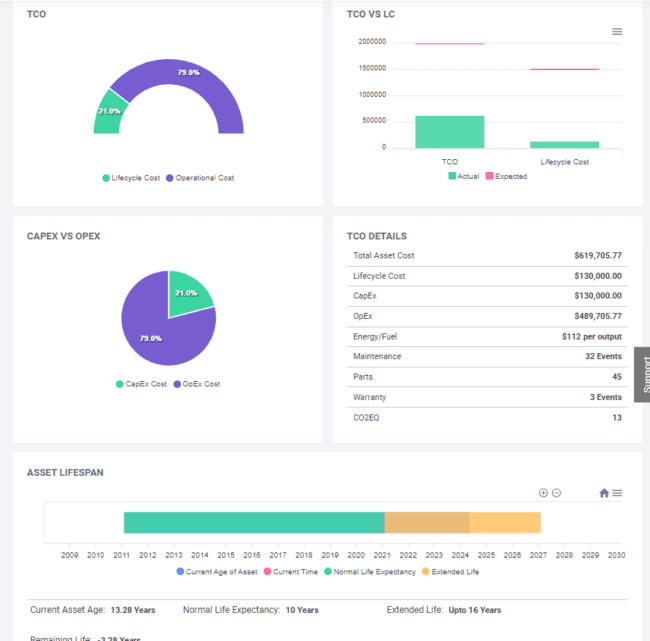Screen dimensions: 650x641
Task: Toggle Current Time legend item
Action: [x=291, y=572]
